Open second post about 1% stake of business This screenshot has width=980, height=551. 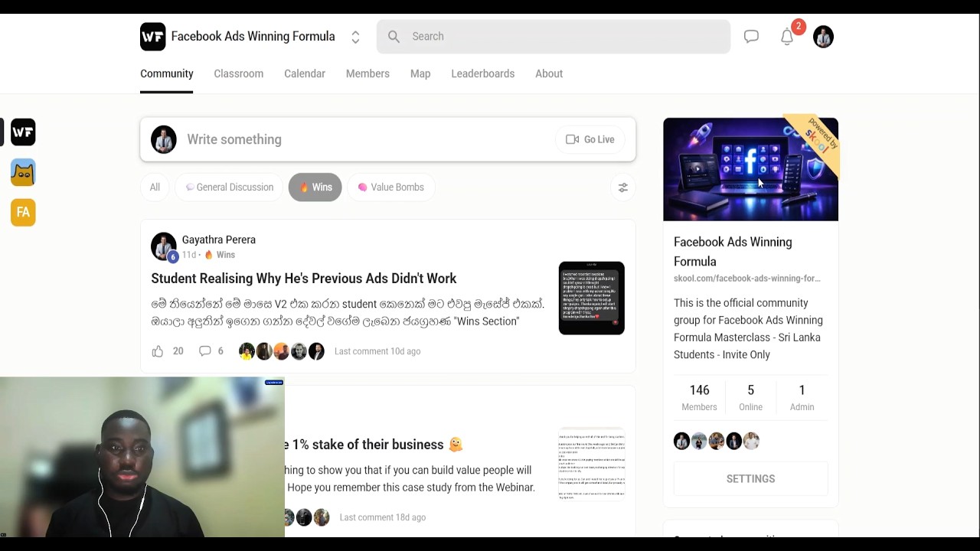(x=374, y=445)
